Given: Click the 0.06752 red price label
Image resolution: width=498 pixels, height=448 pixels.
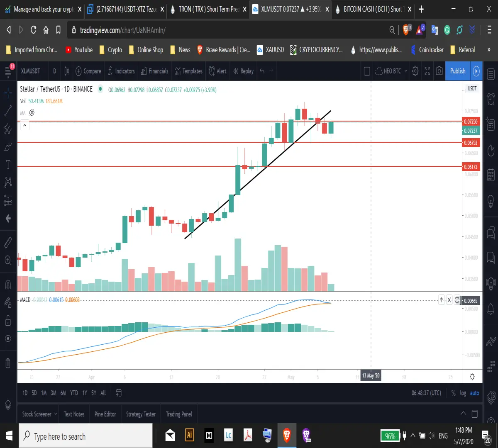Looking at the screenshot, I should tap(471, 143).
